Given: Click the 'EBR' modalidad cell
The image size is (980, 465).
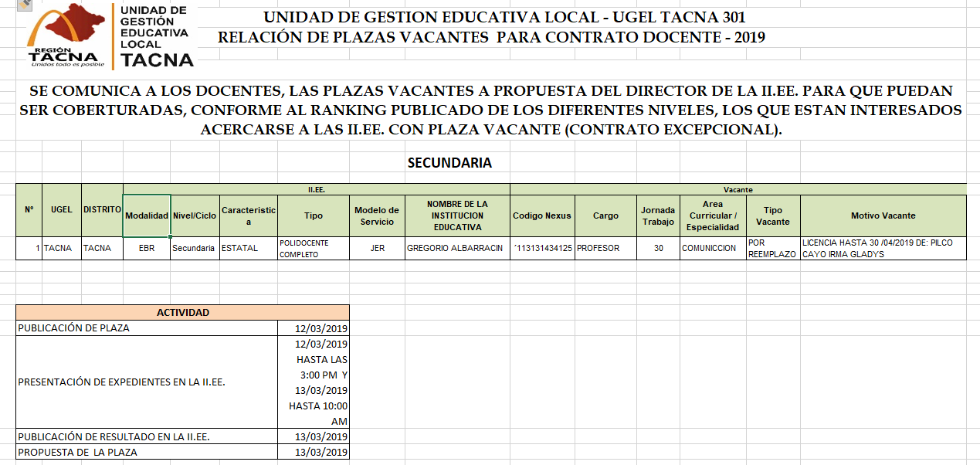Looking at the screenshot, I should coord(147,249).
